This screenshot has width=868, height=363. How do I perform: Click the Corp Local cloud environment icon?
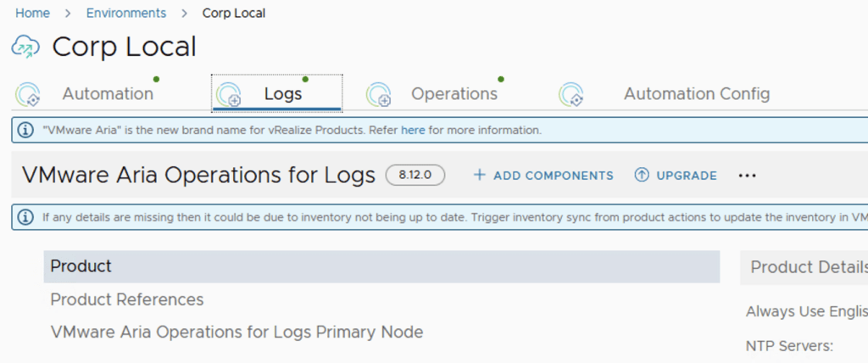pyautogui.click(x=25, y=47)
